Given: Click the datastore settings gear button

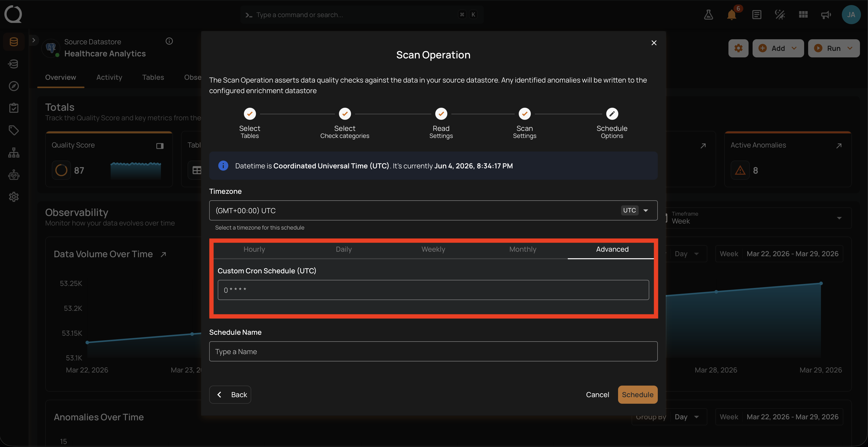Looking at the screenshot, I should click(738, 48).
